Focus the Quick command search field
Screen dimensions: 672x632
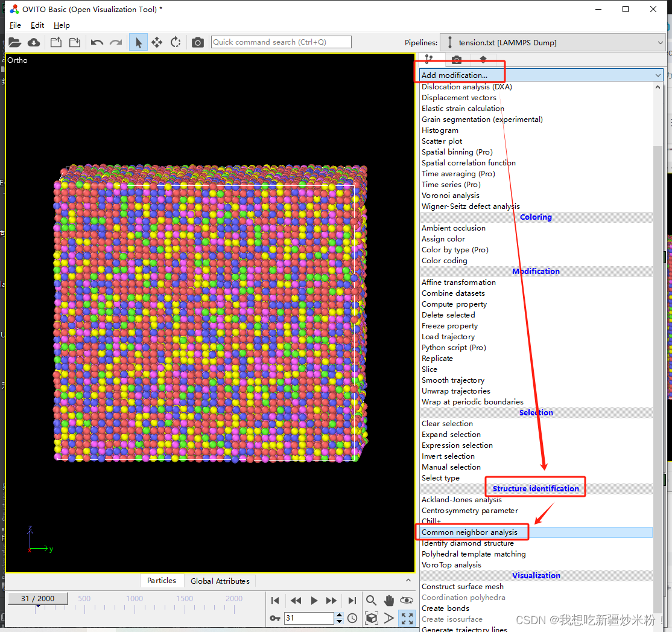[281, 42]
